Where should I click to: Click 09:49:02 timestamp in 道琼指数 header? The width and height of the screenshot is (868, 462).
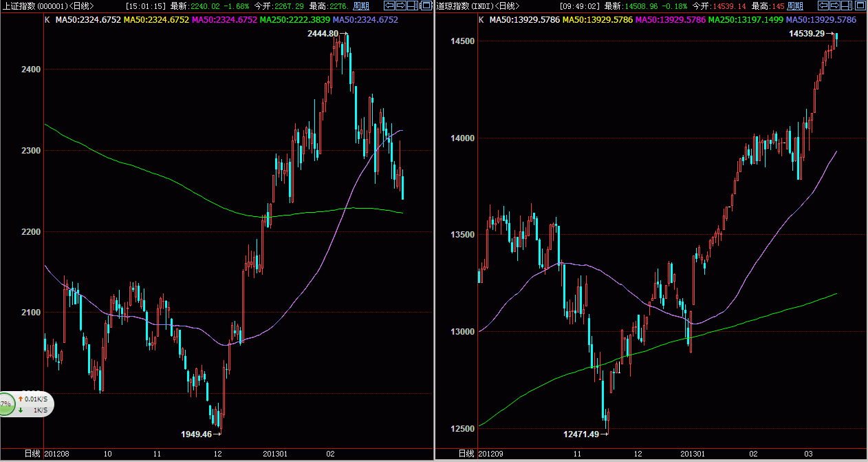coord(579,6)
